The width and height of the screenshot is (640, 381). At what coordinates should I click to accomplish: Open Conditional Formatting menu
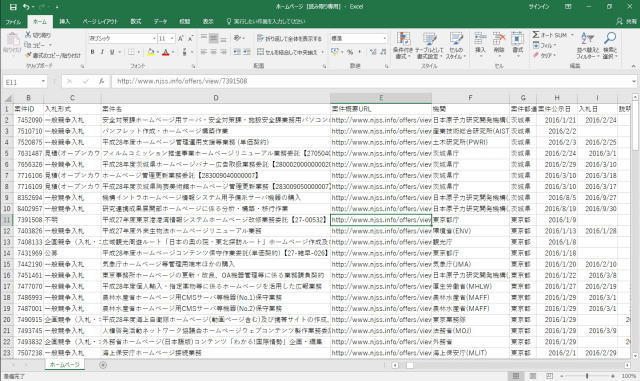pyautogui.click(x=403, y=46)
